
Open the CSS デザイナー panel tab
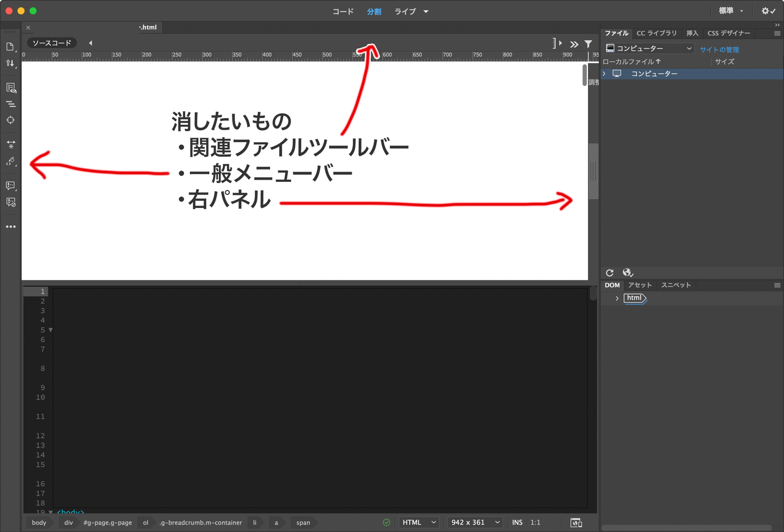(728, 33)
